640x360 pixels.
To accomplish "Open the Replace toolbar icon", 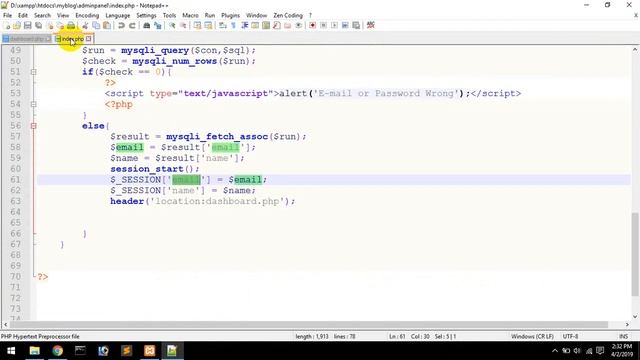I will point(158,25).
